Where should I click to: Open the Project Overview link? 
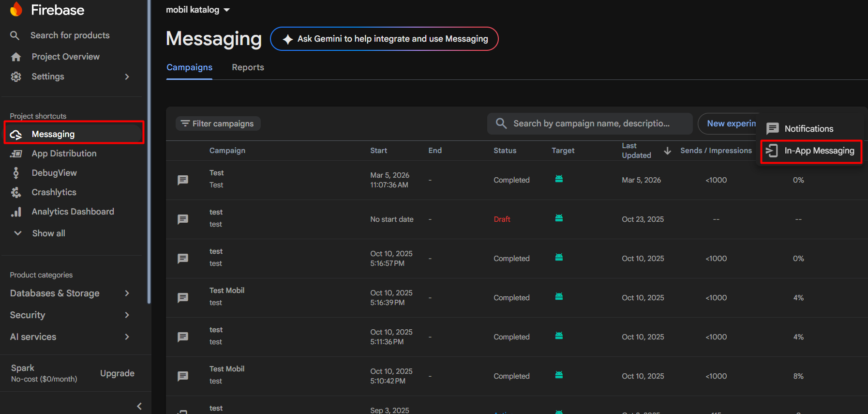click(x=65, y=57)
